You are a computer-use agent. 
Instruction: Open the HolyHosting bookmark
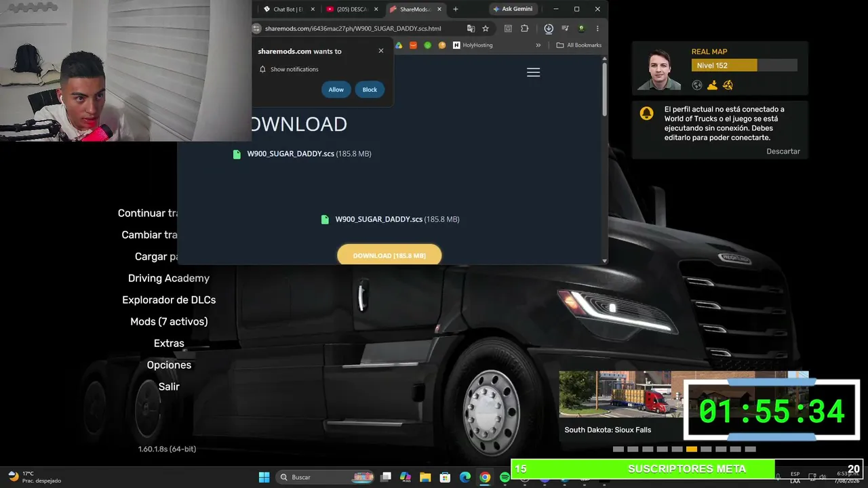[473, 45]
